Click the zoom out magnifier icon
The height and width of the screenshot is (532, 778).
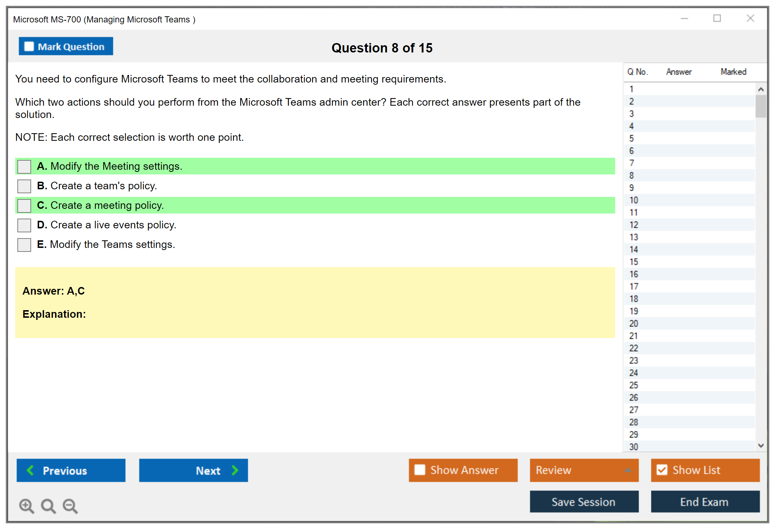(70, 506)
